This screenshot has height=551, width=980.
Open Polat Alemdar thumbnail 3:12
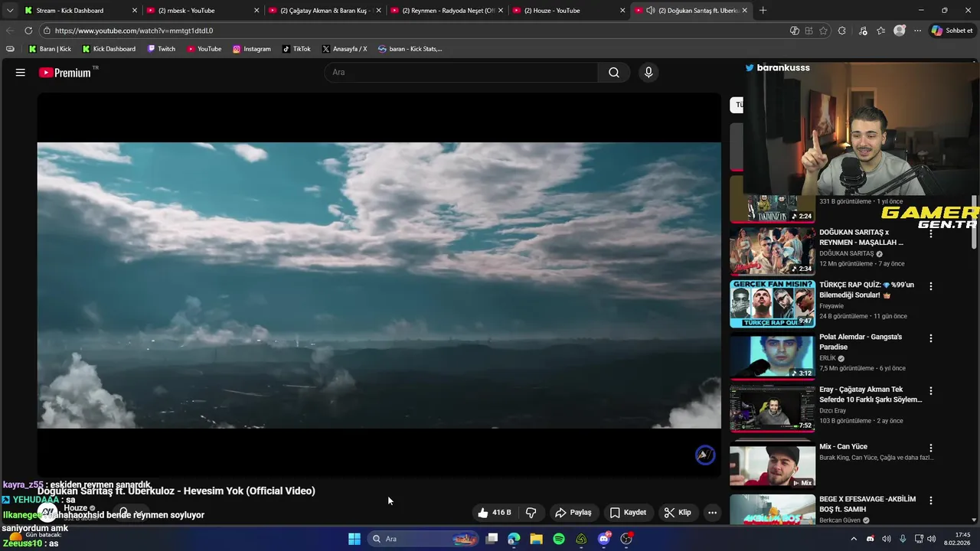[772, 356]
